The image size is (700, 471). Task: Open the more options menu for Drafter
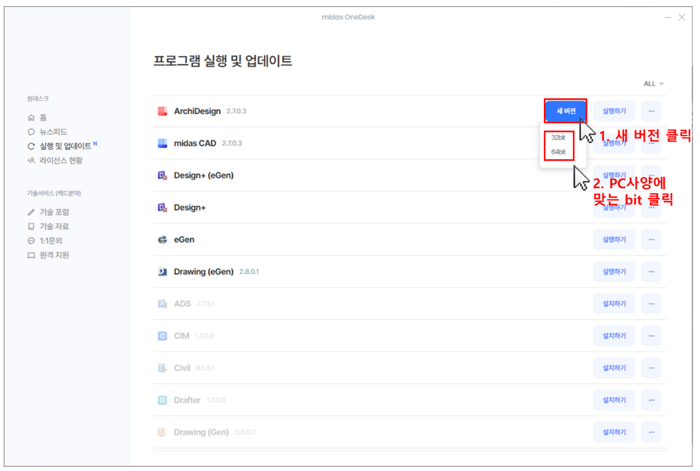tap(651, 400)
